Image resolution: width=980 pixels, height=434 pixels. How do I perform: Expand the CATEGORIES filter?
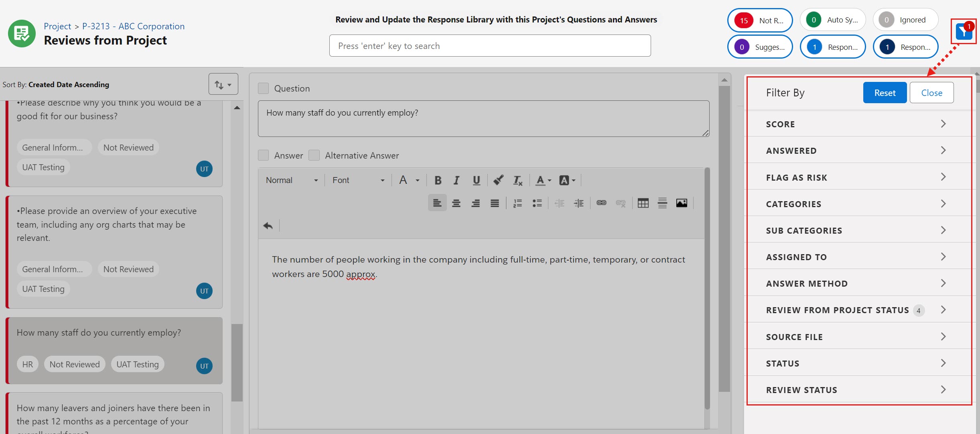859,204
